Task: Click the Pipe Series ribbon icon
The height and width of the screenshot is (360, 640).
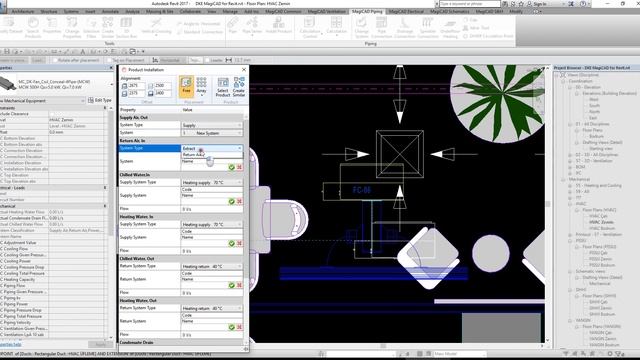Action: click(x=252, y=25)
